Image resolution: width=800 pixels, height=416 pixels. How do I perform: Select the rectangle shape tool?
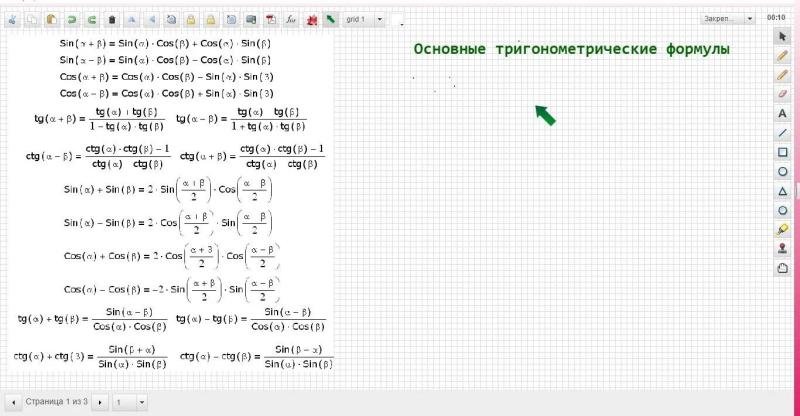coord(782,152)
